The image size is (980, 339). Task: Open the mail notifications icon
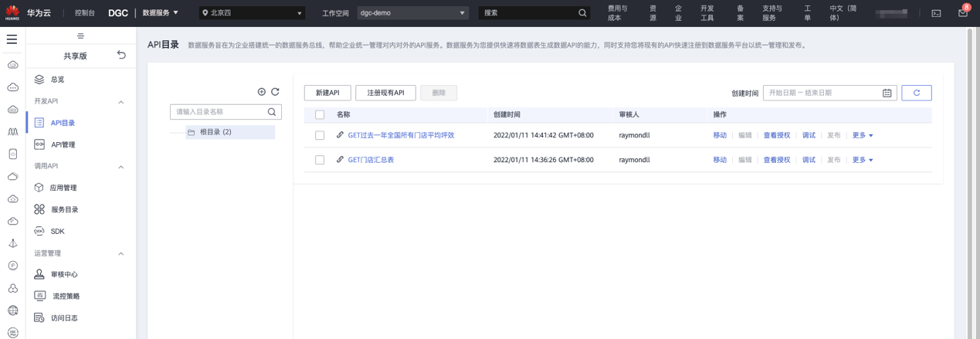pos(963,12)
